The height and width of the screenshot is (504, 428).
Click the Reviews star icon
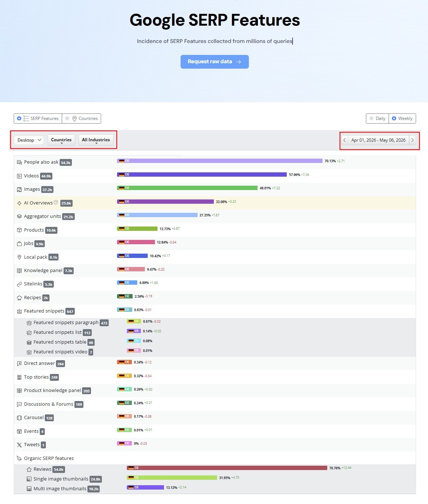[x=29, y=470]
